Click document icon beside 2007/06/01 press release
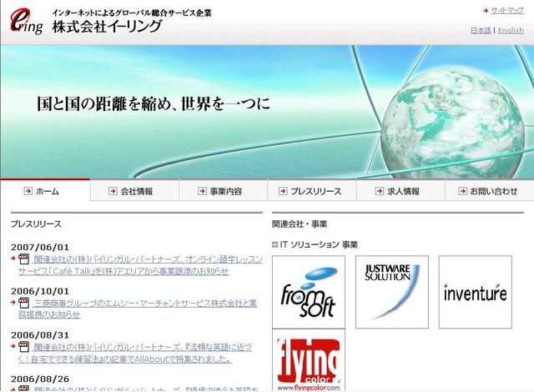 (23, 259)
